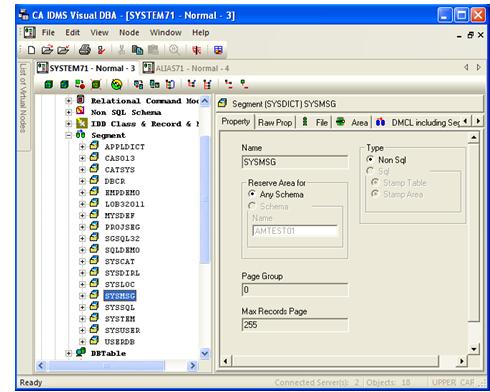Click the APPLDICT segment icon
Image resolution: width=490 pixels, height=392 pixels.
tap(94, 146)
